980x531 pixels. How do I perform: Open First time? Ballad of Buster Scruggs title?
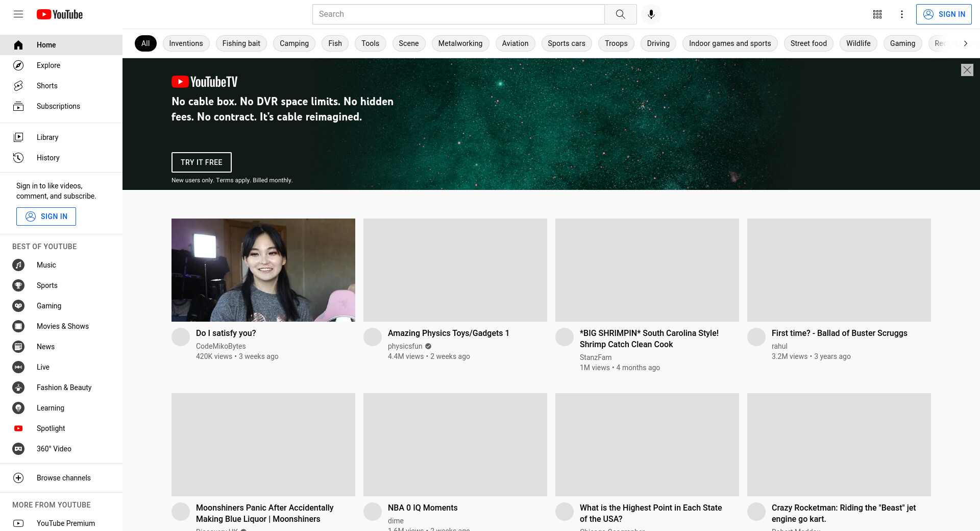[840, 333]
